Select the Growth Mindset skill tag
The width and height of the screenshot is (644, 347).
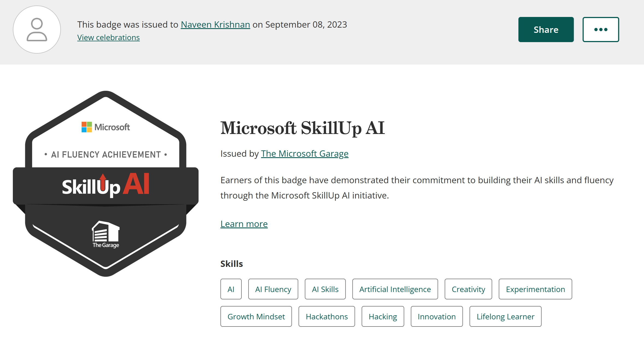click(256, 316)
